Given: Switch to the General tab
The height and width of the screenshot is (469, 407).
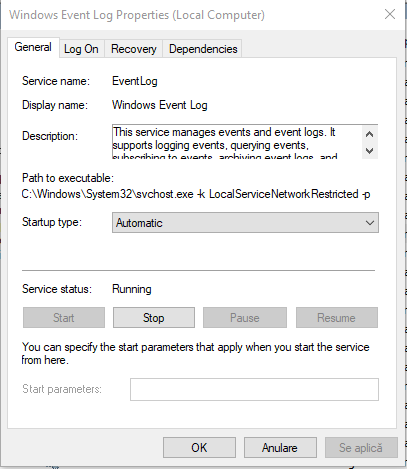Looking at the screenshot, I should point(33,47).
